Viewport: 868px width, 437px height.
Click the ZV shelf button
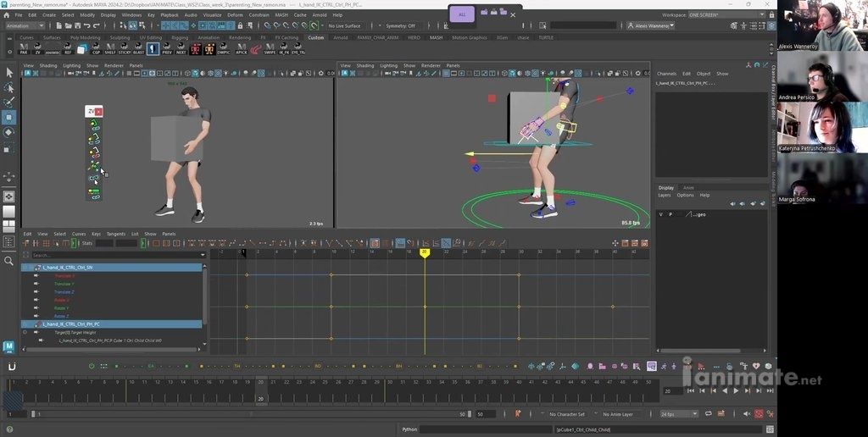point(37,48)
